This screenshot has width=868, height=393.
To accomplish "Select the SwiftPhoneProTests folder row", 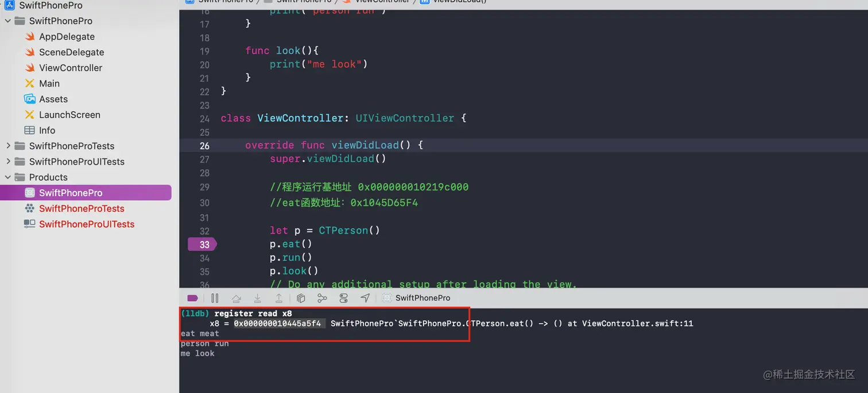I will tap(72, 146).
